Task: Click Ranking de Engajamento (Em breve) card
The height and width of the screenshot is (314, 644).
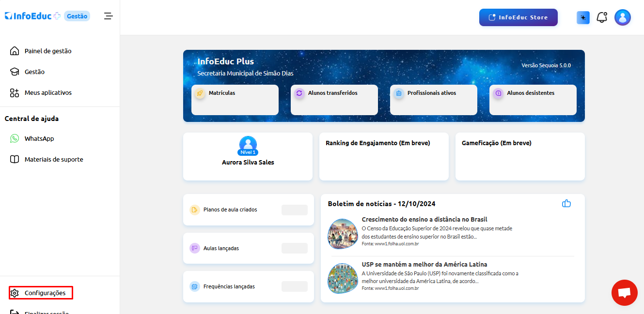Action: point(384,156)
